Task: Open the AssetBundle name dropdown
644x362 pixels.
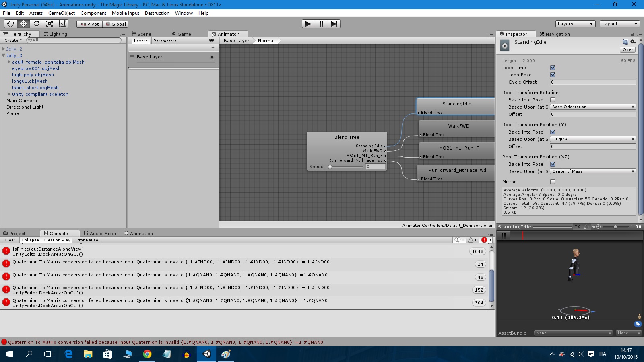Action: point(574,333)
